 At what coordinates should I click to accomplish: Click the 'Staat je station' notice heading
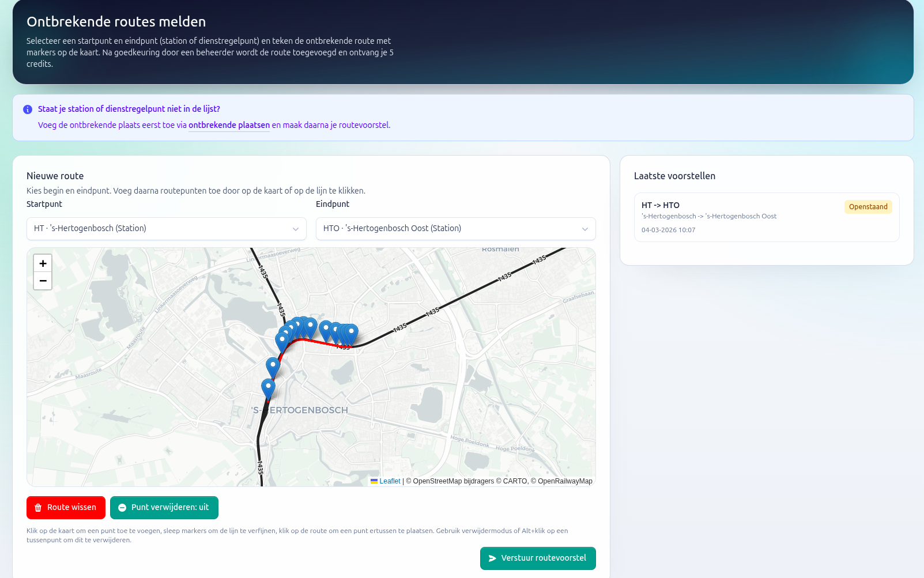(x=129, y=109)
